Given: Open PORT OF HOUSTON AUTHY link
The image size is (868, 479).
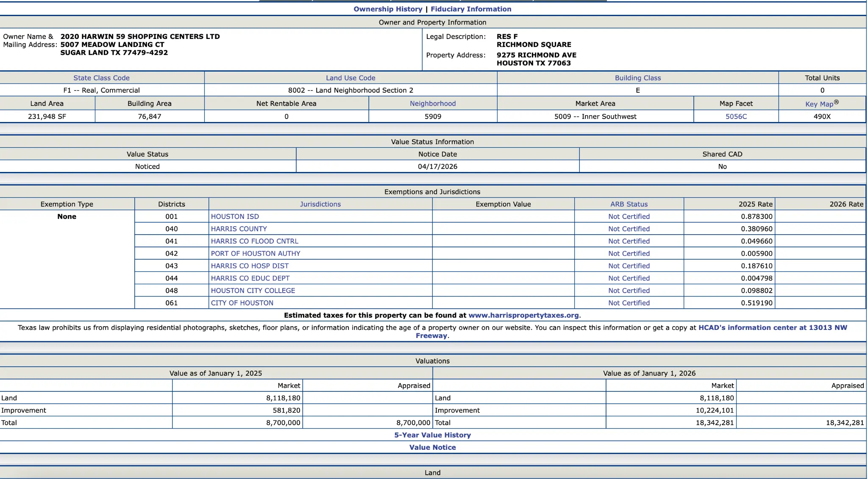Looking at the screenshot, I should coord(256,253).
